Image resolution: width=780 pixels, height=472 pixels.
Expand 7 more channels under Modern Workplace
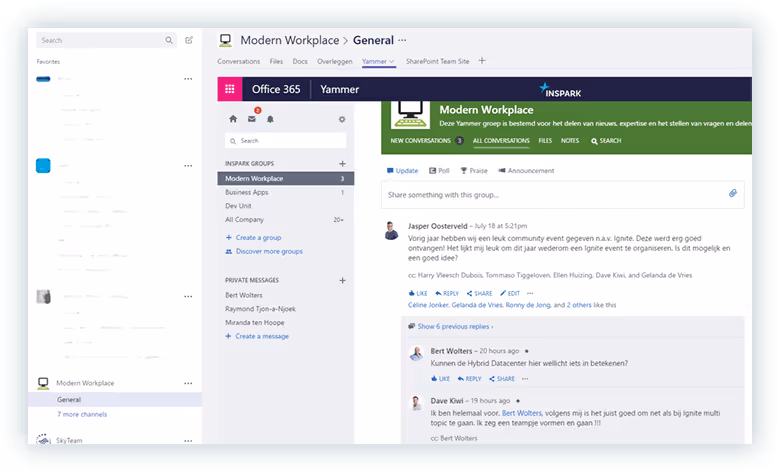[82, 414]
